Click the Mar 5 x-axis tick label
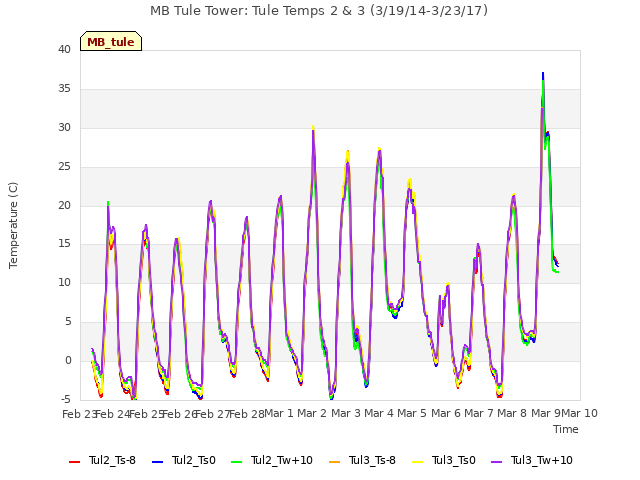Image resolution: width=640 pixels, height=480 pixels. coord(412,413)
